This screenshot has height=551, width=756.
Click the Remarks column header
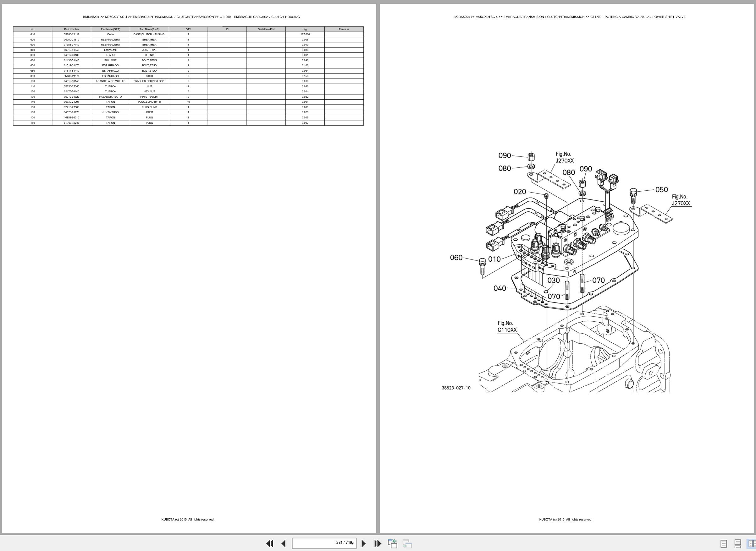pyautogui.click(x=344, y=29)
